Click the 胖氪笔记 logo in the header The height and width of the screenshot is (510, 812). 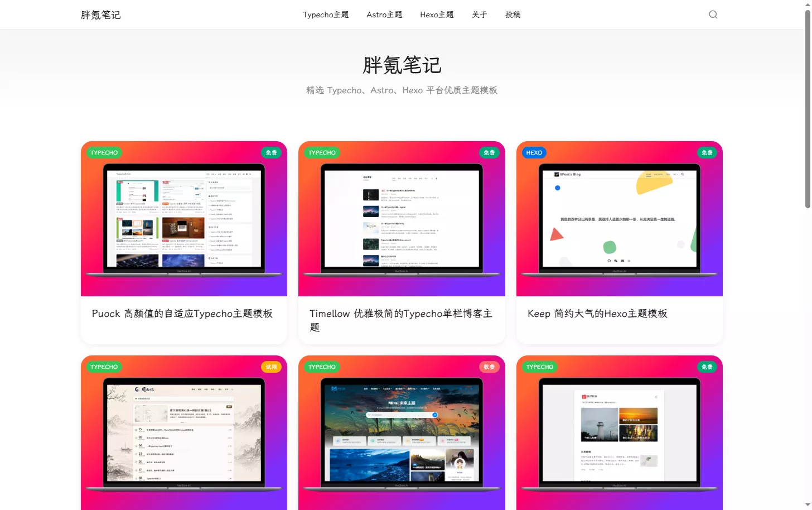coord(100,15)
